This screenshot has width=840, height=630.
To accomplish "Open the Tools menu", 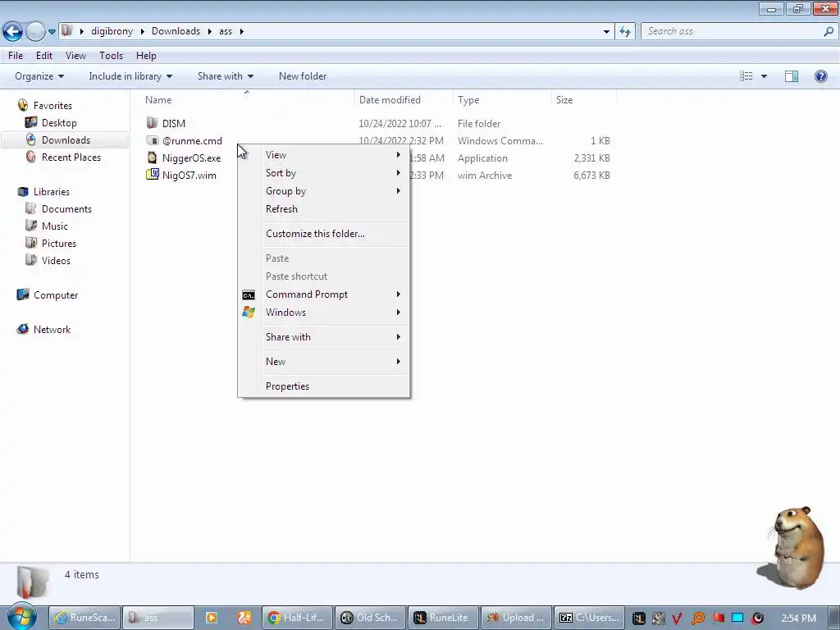I will point(111,56).
